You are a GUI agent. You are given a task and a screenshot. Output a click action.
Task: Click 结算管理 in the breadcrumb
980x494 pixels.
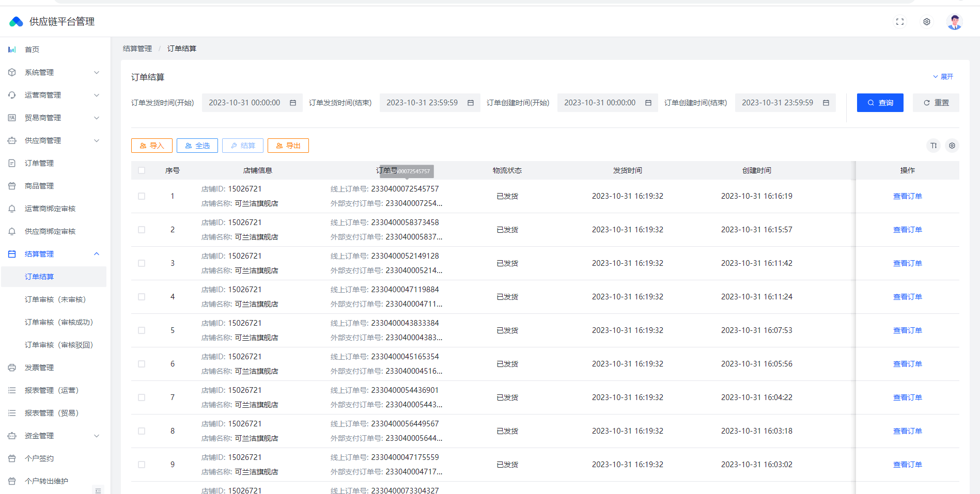click(x=137, y=49)
